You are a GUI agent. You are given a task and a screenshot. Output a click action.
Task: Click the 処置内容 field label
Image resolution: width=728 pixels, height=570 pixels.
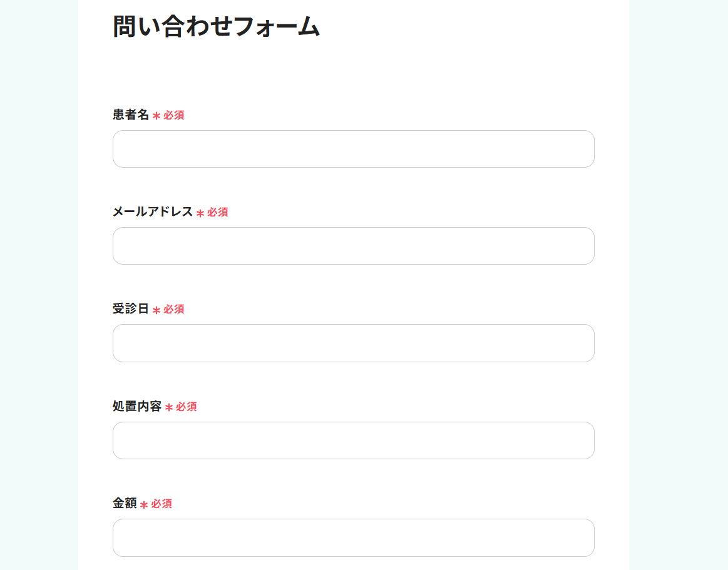pyautogui.click(x=137, y=406)
